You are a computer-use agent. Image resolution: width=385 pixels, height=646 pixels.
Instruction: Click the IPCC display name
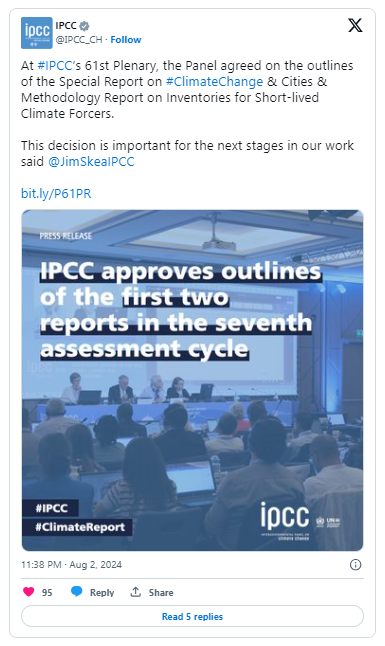(66, 26)
